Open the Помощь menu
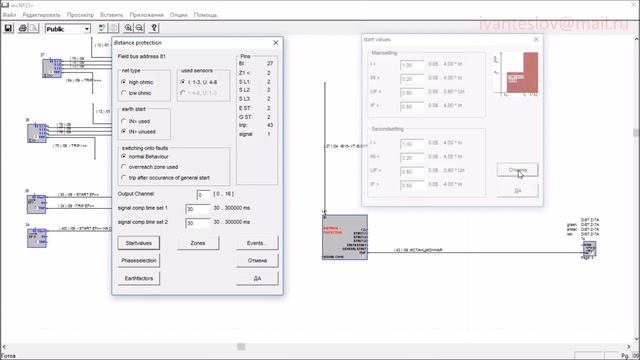The width and height of the screenshot is (640, 360). [x=205, y=15]
